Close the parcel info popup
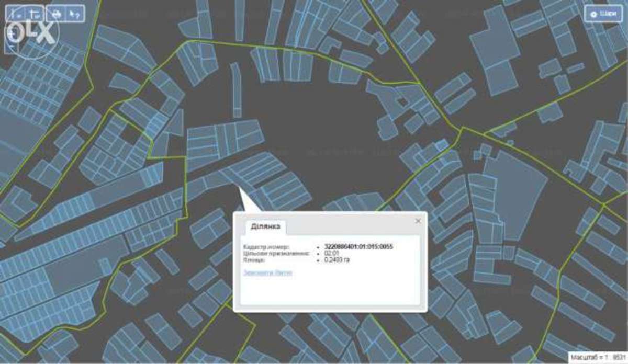The width and height of the screenshot is (628, 364). tap(418, 221)
